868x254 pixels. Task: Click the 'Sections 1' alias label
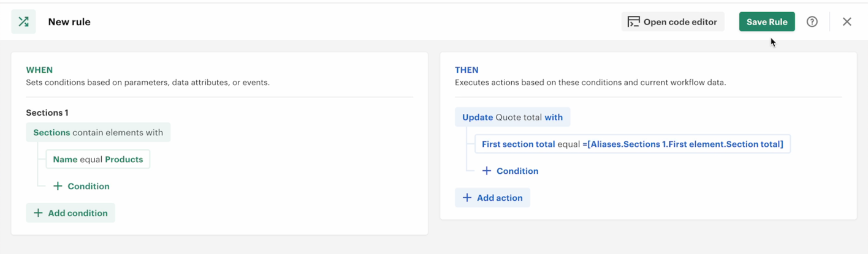point(47,113)
